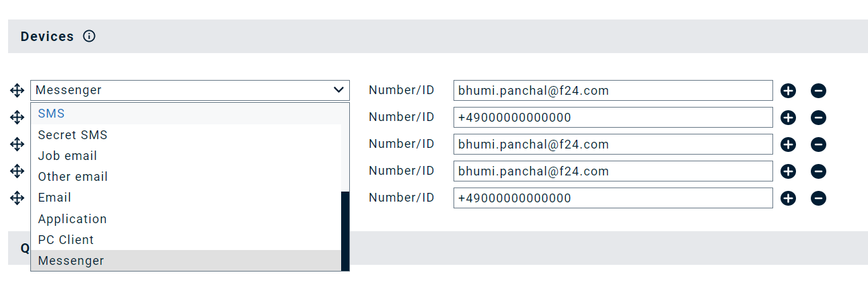This screenshot has height=287, width=868.
Task: Pick Job email from the dropdown list
Action: [67, 156]
